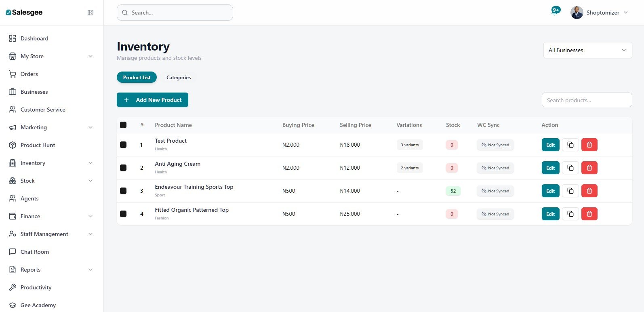Screen dimensions: 644x312
Task: Delete the Anti Aging Cream product
Action: click(589, 168)
